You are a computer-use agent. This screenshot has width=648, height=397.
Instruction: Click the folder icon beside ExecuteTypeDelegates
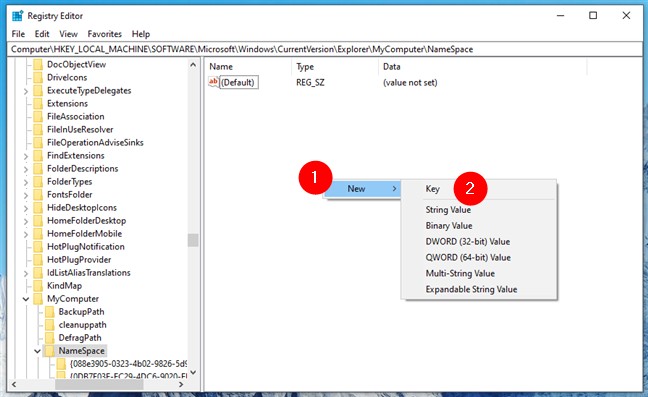[x=38, y=90]
